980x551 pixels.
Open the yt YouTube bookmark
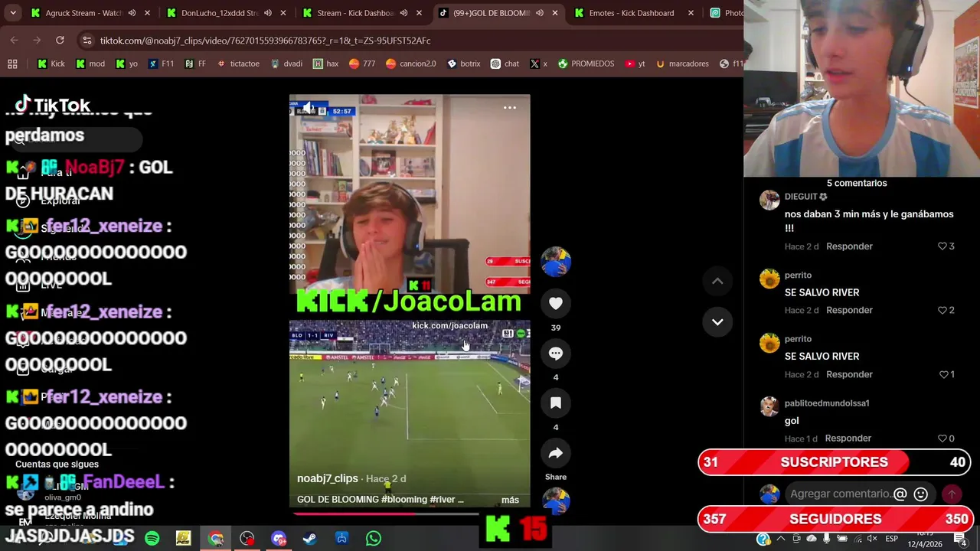[635, 64]
